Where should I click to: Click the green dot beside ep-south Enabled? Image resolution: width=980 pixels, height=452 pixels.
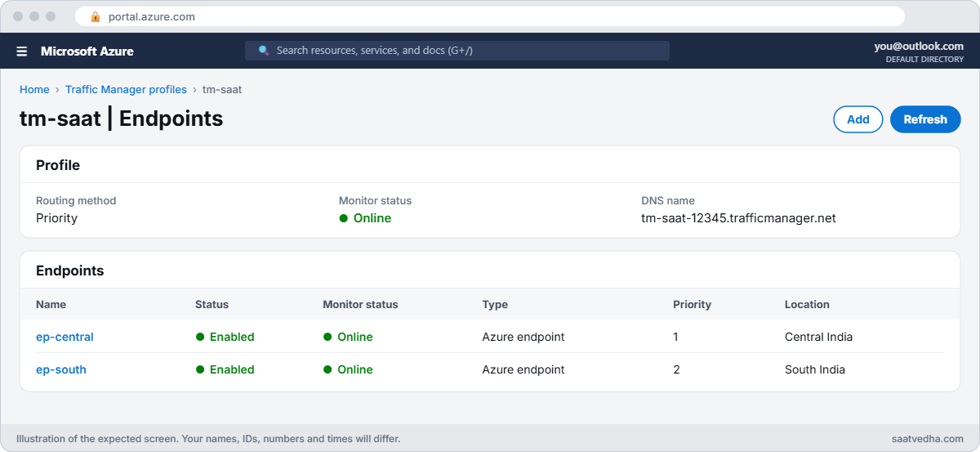(199, 369)
